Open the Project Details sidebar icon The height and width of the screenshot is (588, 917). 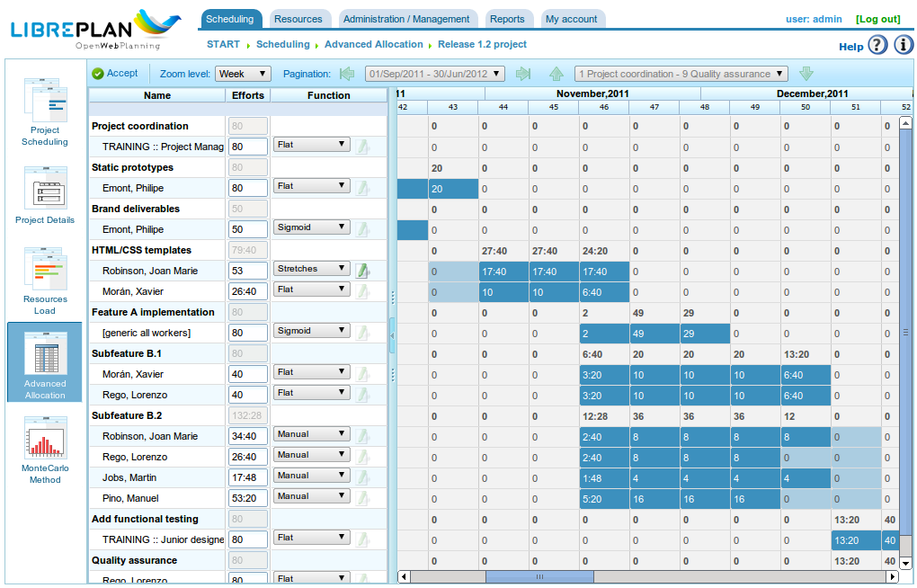tap(45, 188)
